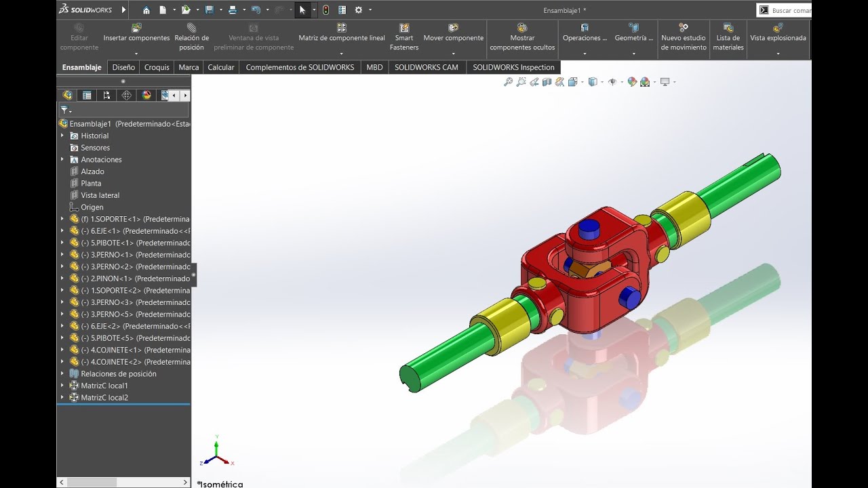868x488 pixels.
Task: Click Insertar componentes button
Action: coord(136,33)
